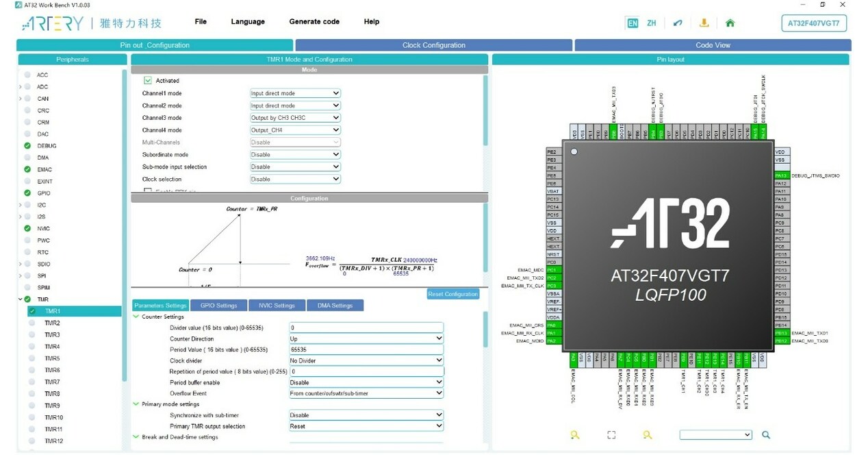Open the Channel1 mode dropdown

295,93
